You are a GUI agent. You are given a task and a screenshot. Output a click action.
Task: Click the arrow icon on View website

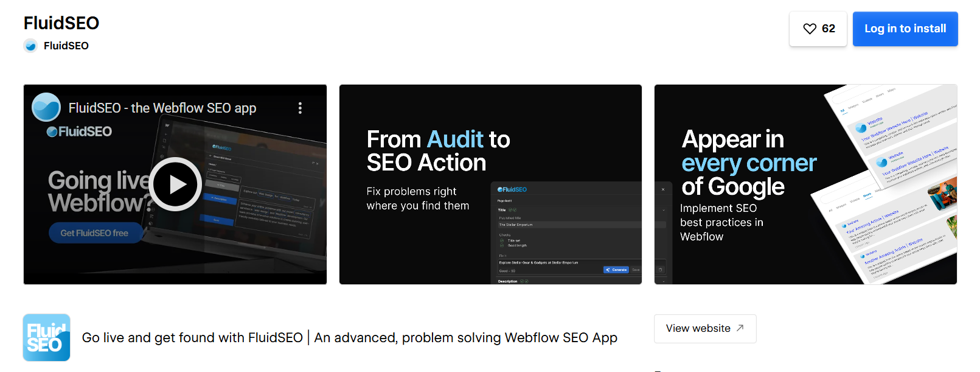pos(740,328)
